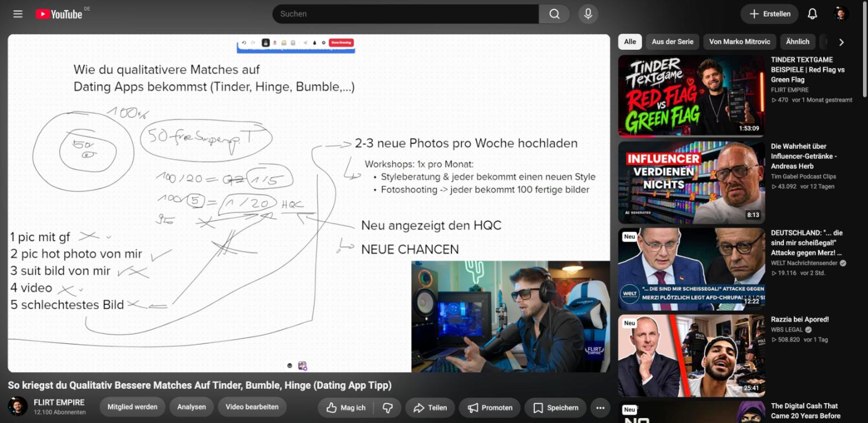Open WBS LEGAL channel link

click(x=788, y=330)
